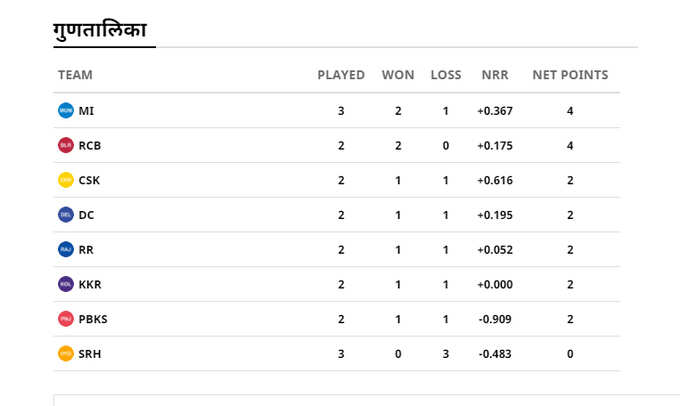Click the DC team logo icon
This screenshot has height=406, width=680.
point(66,214)
